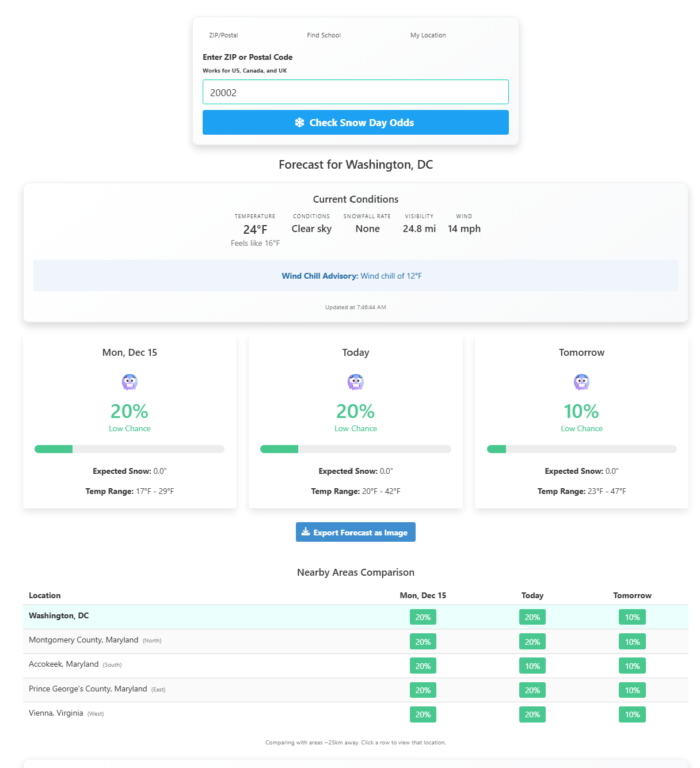Viewport: 700px width, 768px height.
Task: Click the cold face emoji under Today
Action: (x=356, y=382)
